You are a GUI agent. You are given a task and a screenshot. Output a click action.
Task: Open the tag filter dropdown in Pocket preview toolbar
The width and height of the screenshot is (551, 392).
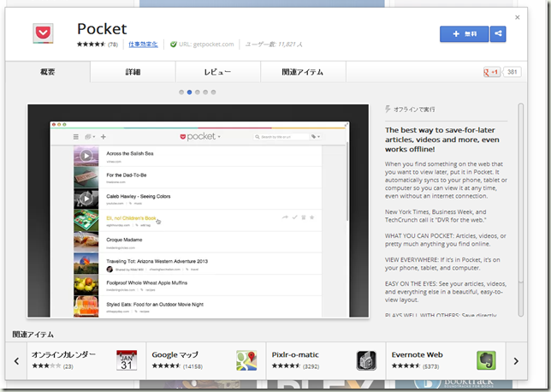90,137
